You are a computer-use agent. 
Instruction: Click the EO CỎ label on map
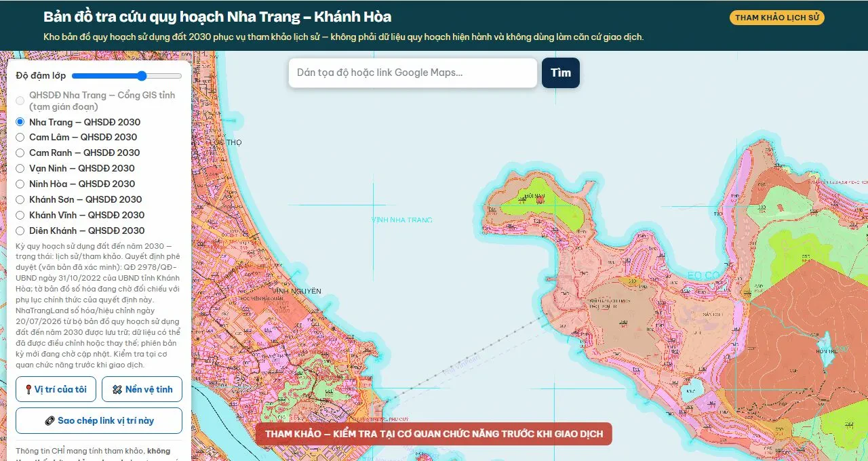[703, 276]
